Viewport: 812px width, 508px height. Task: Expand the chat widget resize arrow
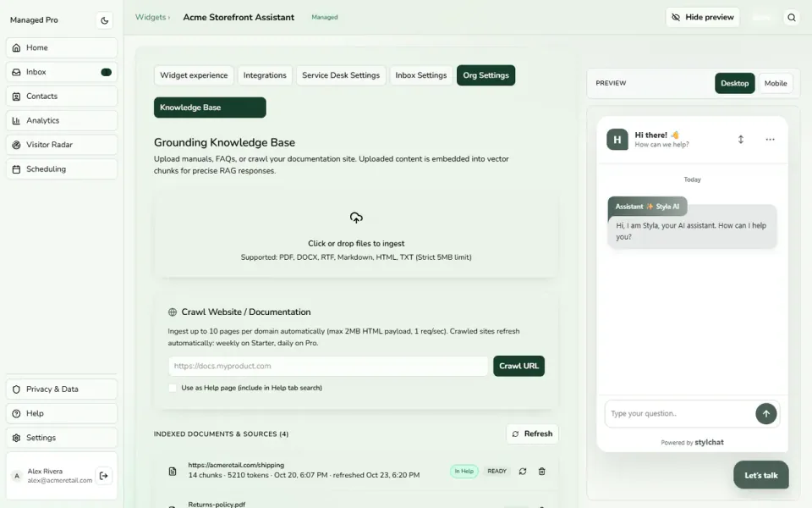coord(741,140)
